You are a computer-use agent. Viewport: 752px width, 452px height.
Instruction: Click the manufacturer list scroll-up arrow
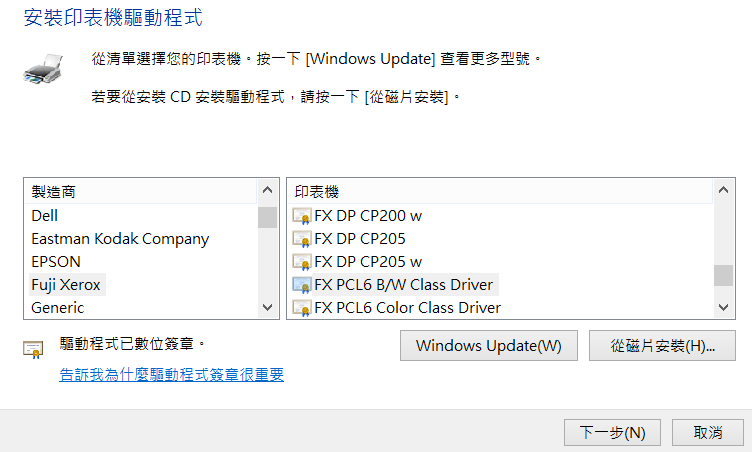[268, 190]
